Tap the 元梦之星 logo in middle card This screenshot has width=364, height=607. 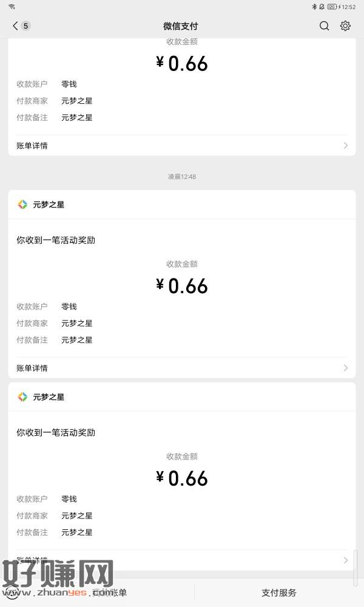coord(22,205)
